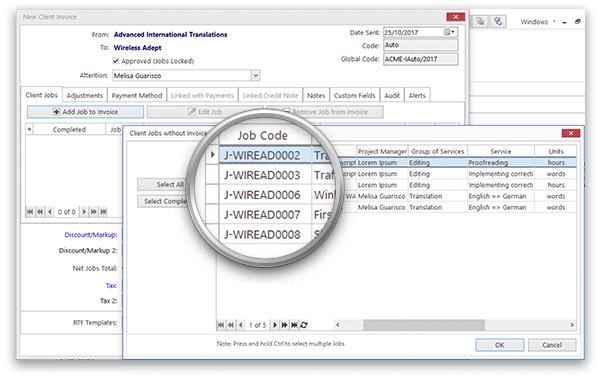Jump forward a page in invoice jobs pager

pyautogui.click(x=93, y=212)
